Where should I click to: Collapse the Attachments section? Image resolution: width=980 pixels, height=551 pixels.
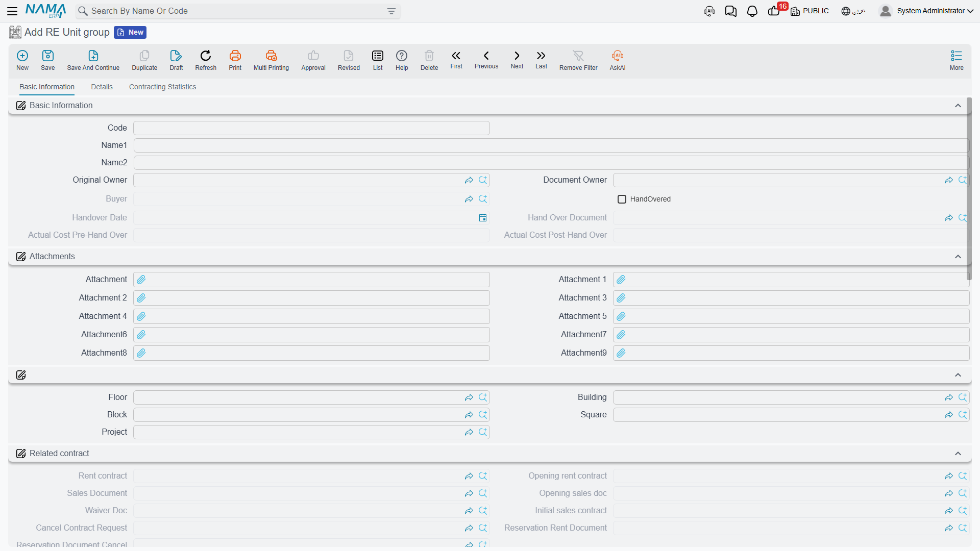[x=958, y=257]
